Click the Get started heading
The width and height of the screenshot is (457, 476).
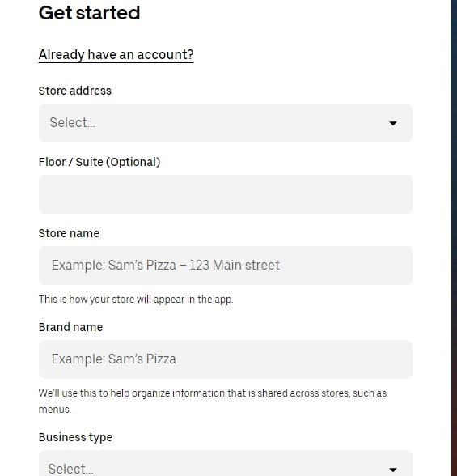[x=89, y=13]
